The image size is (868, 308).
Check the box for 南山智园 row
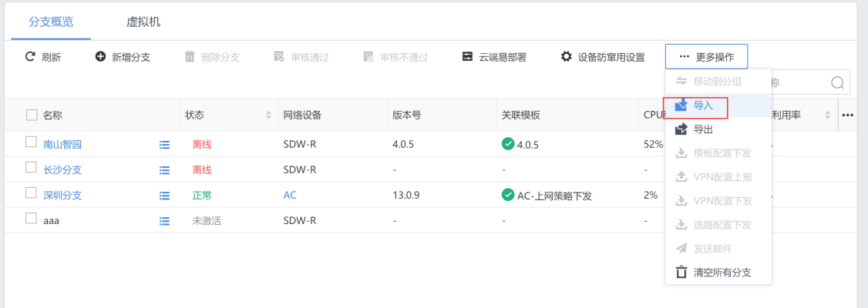click(x=32, y=142)
